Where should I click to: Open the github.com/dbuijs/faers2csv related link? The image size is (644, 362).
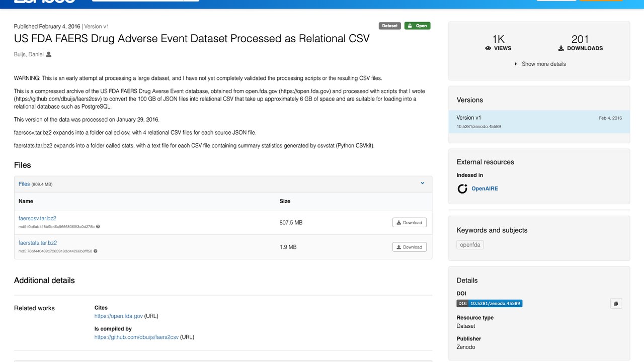pos(136,337)
